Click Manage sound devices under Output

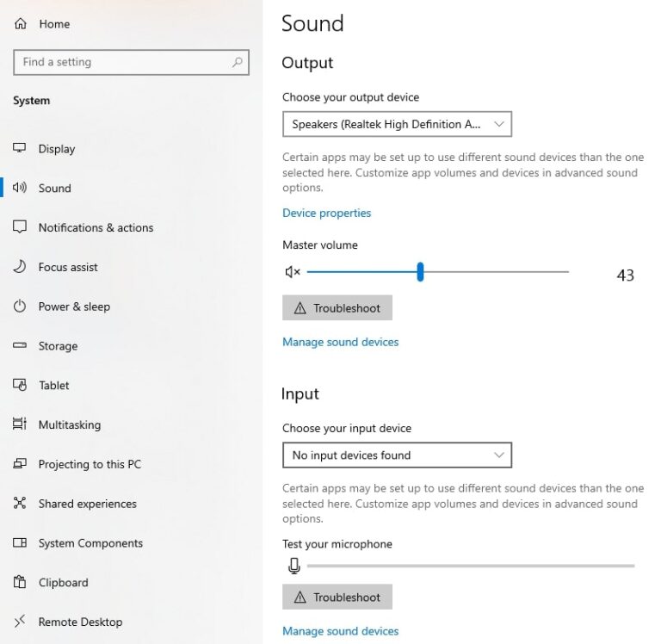click(x=341, y=342)
